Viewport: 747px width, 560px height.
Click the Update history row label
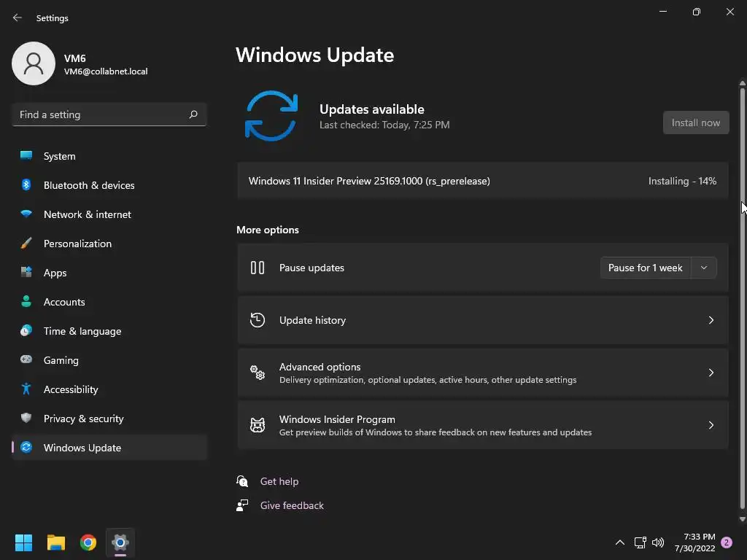(312, 320)
